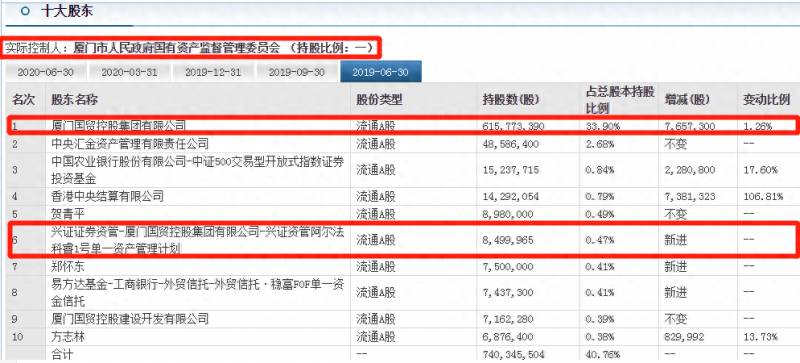Switch to the 2020-03-31 tab
Screen dimensions: 800x363
[x=129, y=72]
